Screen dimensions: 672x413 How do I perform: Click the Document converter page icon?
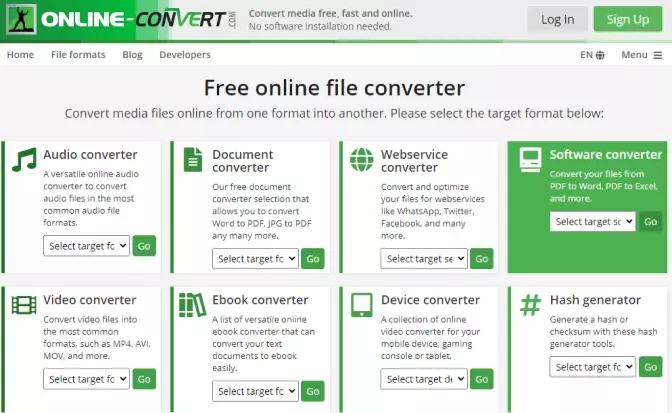(193, 160)
